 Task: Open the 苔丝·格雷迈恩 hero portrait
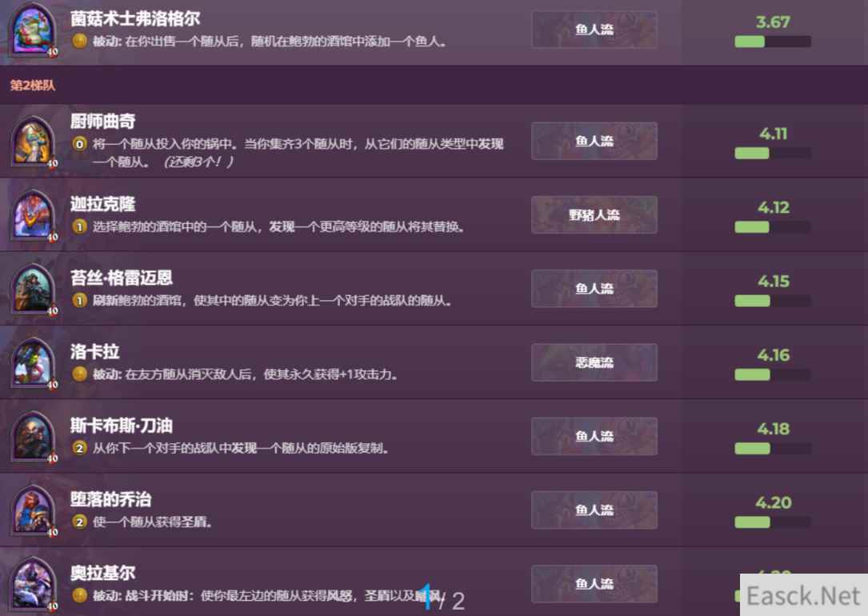[x=34, y=289]
